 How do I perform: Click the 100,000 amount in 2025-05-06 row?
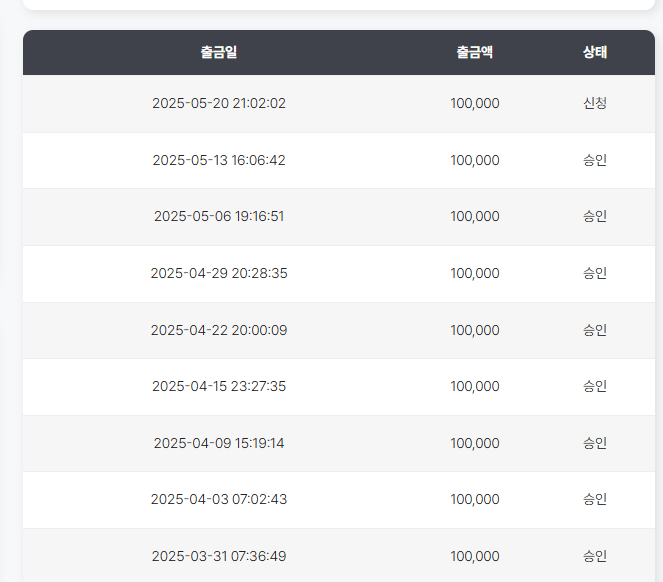click(475, 217)
